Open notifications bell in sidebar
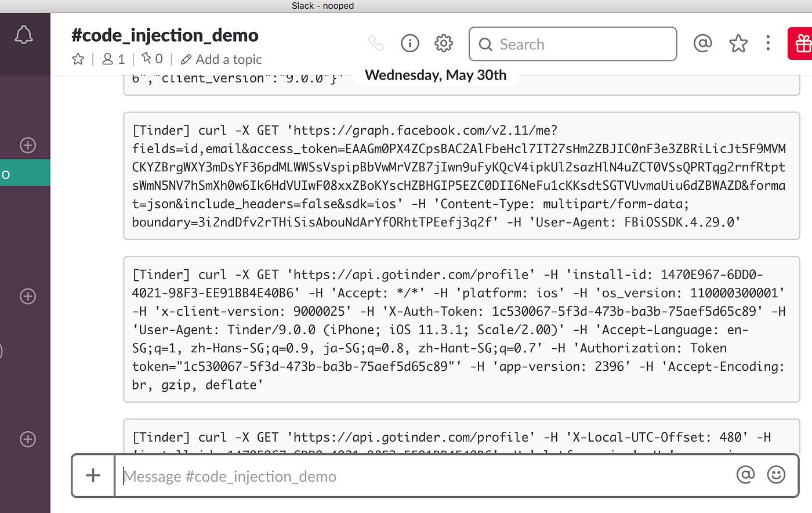The height and width of the screenshot is (513, 812). 24,35
